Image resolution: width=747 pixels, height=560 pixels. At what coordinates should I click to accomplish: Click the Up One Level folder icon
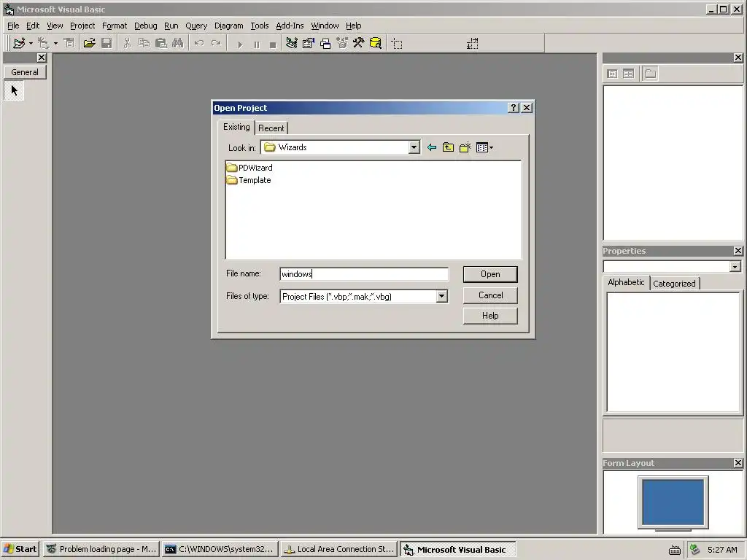[449, 147]
